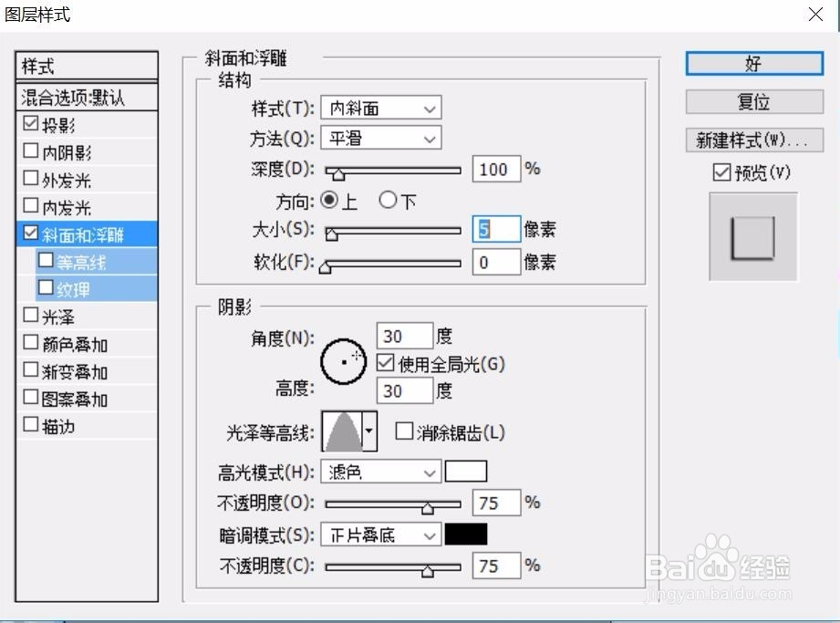This screenshot has height=623, width=840.
Task: Open gloss contour picker arrow
Action: tap(369, 431)
